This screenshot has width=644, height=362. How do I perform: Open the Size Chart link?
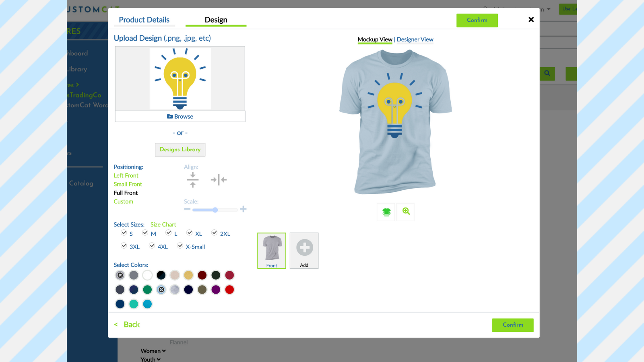pyautogui.click(x=163, y=224)
